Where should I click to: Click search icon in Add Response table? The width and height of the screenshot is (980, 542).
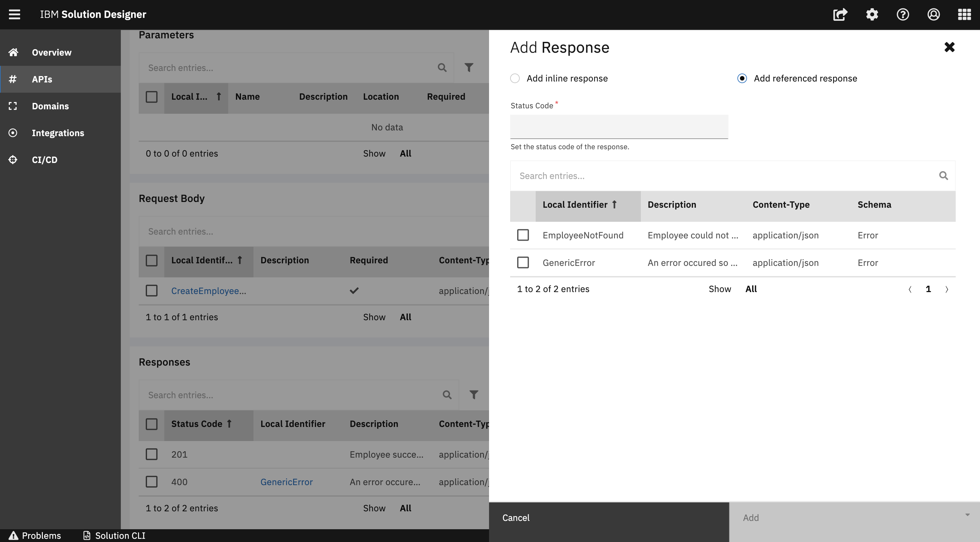point(944,176)
